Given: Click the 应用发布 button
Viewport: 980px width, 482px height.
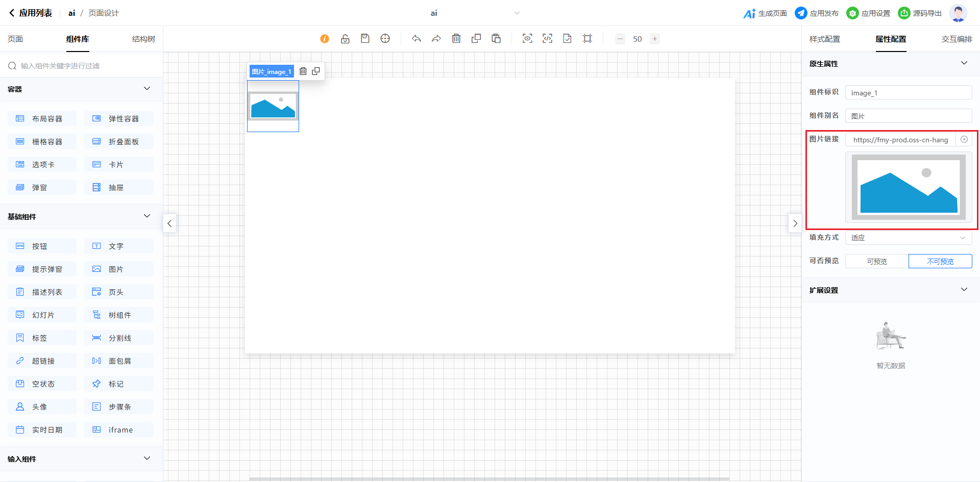Looking at the screenshot, I should click(817, 13).
